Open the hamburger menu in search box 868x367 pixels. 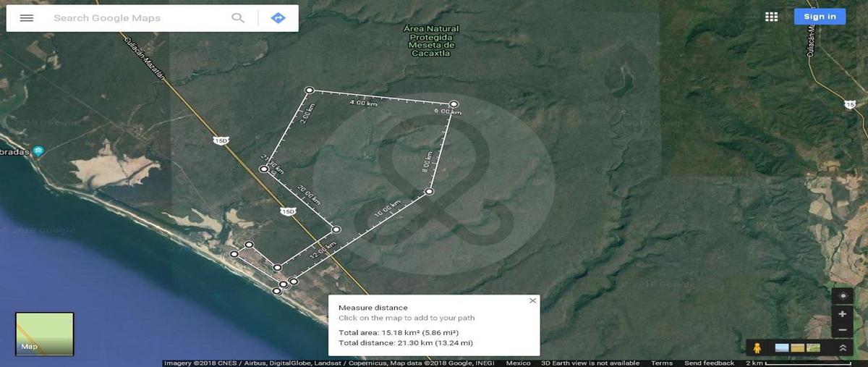click(x=27, y=18)
